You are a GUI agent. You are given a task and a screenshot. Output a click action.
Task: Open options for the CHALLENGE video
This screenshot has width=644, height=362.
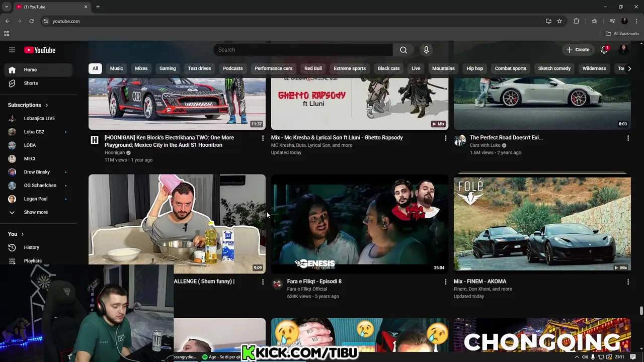[x=262, y=282]
